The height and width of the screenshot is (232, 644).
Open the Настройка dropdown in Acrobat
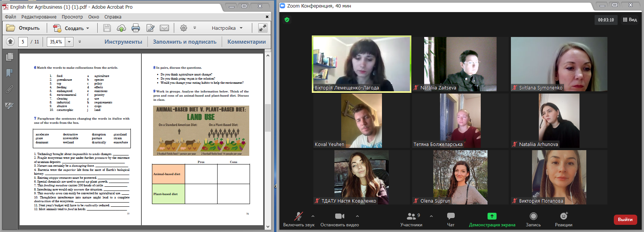pos(227,28)
